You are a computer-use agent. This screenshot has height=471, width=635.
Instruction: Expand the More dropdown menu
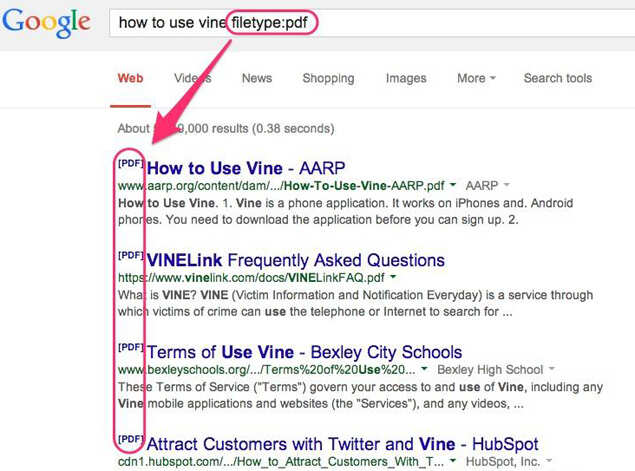477,78
